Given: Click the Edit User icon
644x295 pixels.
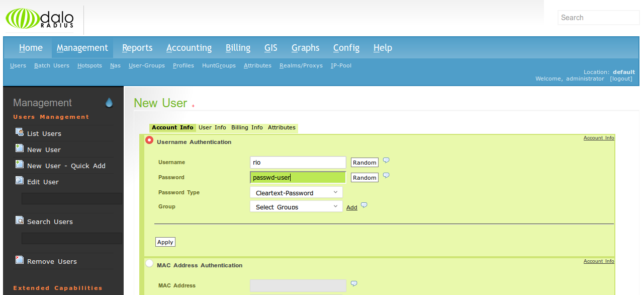Looking at the screenshot, I should (x=19, y=181).
